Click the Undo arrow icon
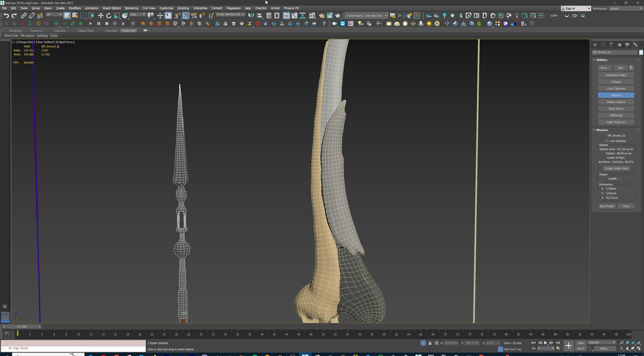 [x=6, y=15]
